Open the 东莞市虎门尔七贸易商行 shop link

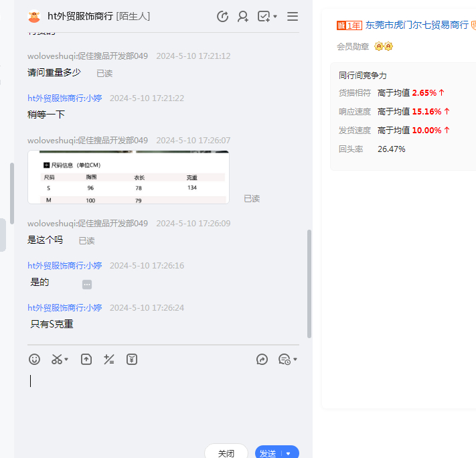tap(416, 25)
